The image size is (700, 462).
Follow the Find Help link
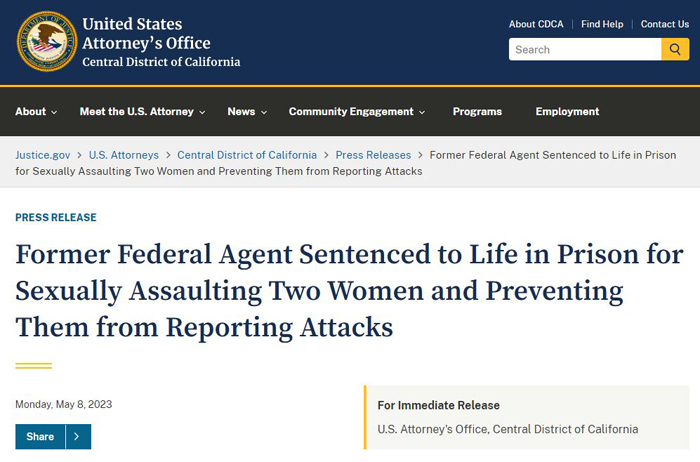tap(602, 24)
